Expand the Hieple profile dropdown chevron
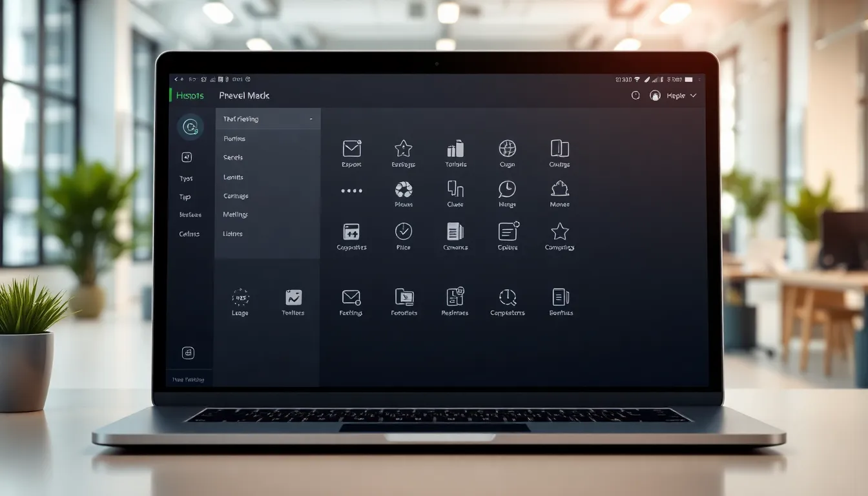This screenshot has width=868, height=496. (694, 96)
